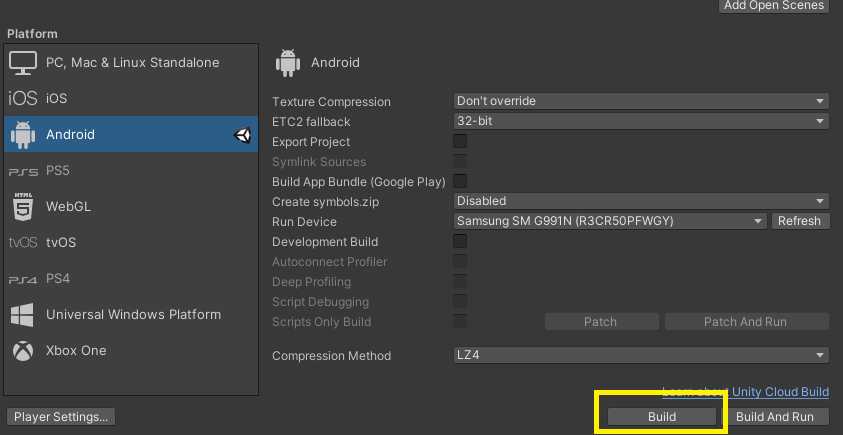This screenshot has width=843, height=435.
Task: Enable the Export Project checkbox
Action: tap(460, 141)
